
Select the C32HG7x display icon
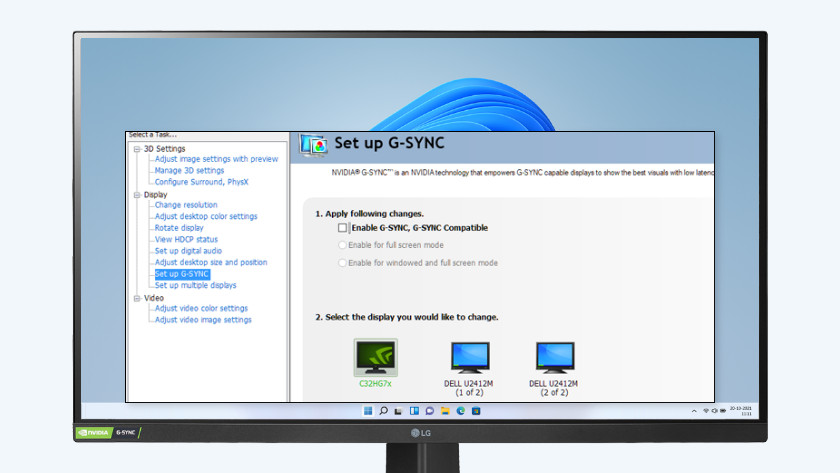(375, 357)
